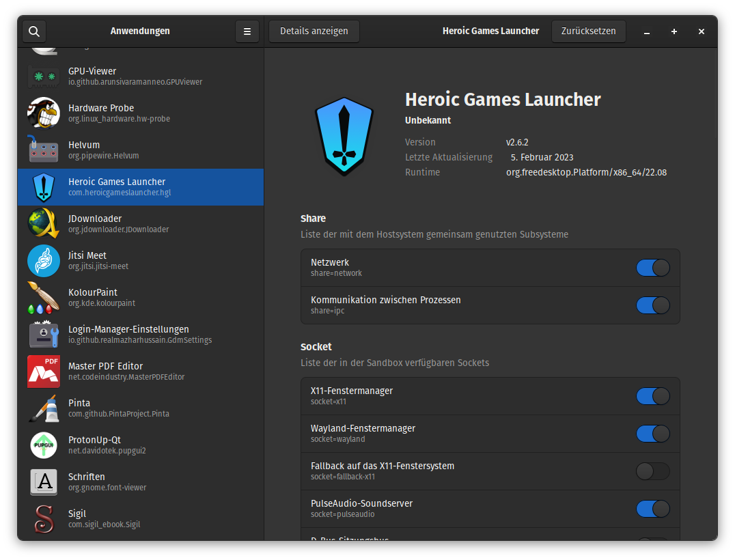Select Hardware Probe from the list
This screenshot has height=560, width=735.
141,113
